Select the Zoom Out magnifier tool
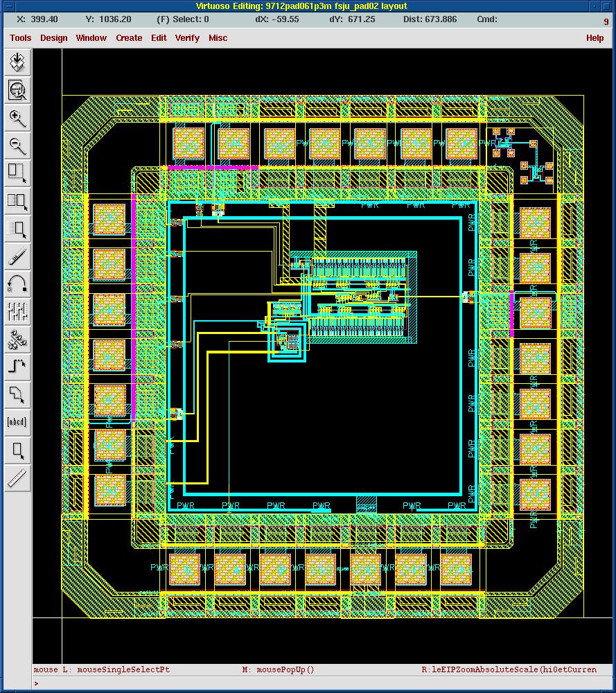The width and height of the screenshot is (616, 693). coord(17,146)
